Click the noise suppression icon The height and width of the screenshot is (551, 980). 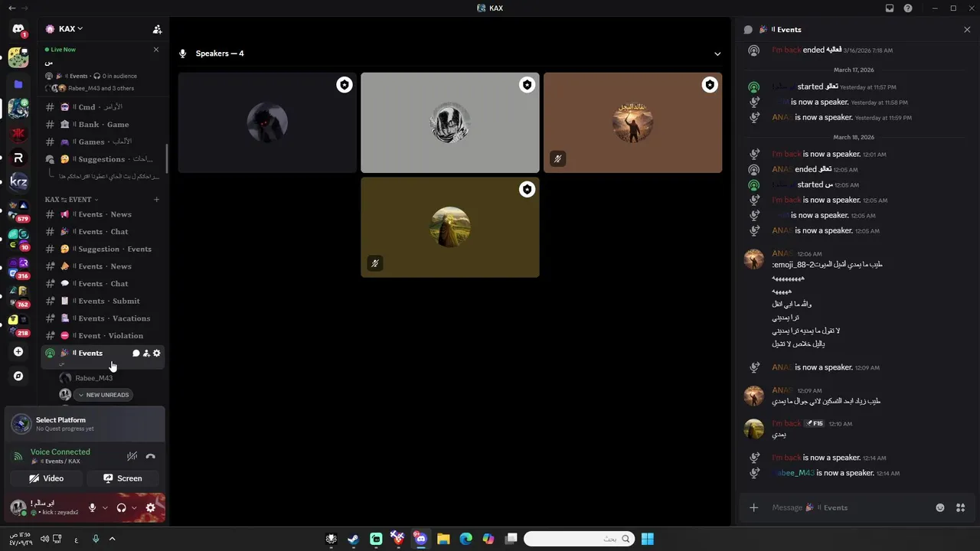[132, 456]
